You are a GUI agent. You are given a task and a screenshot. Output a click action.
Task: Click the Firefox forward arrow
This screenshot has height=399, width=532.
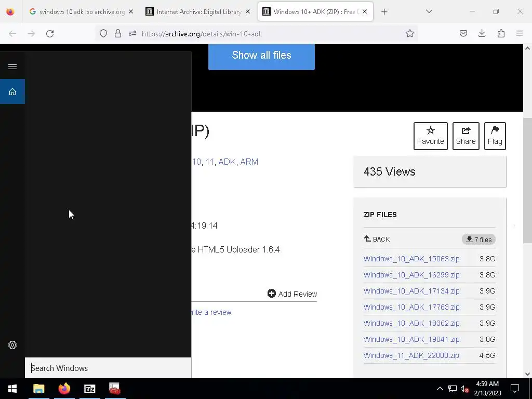(x=31, y=34)
